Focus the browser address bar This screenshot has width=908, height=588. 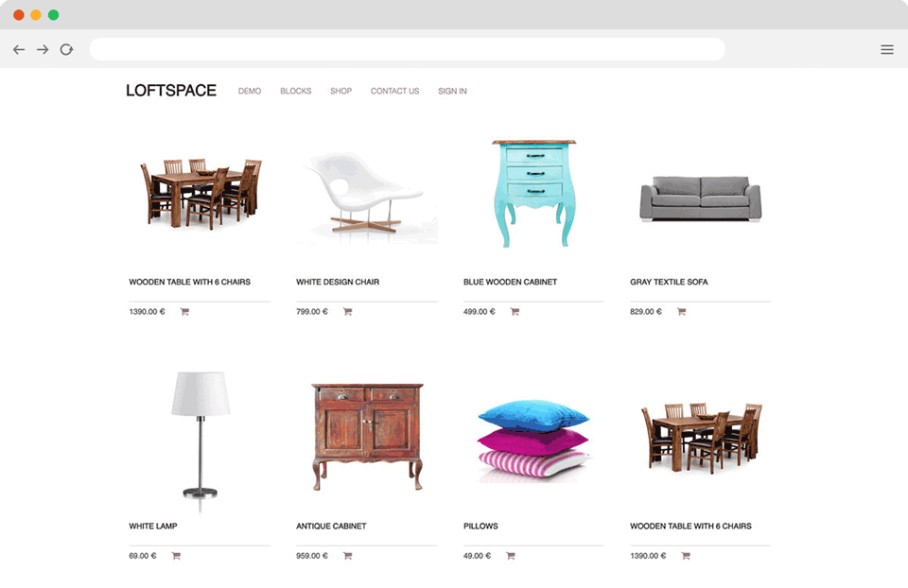(x=407, y=49)
